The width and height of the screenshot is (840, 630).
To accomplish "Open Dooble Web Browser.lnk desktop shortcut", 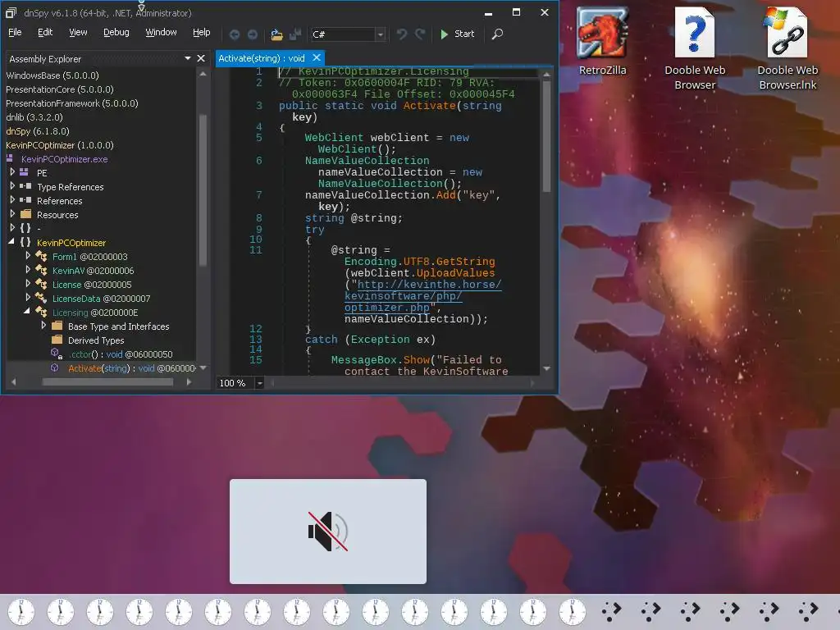I will pos(787,48).
